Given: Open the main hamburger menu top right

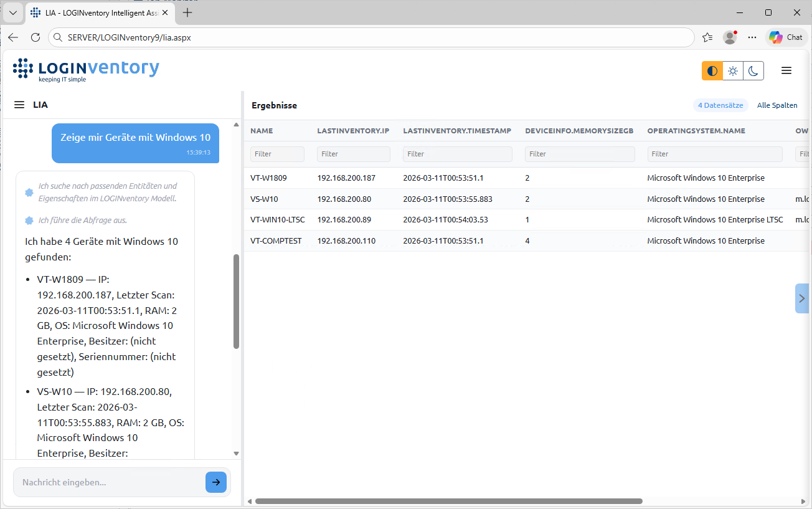Looking at the screenshot, I should tap(786, 71).
